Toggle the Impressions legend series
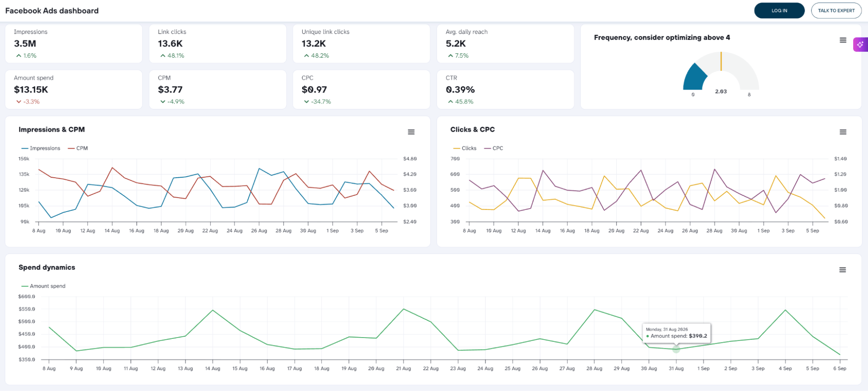 pyautogui.click(x=41, y=148)
